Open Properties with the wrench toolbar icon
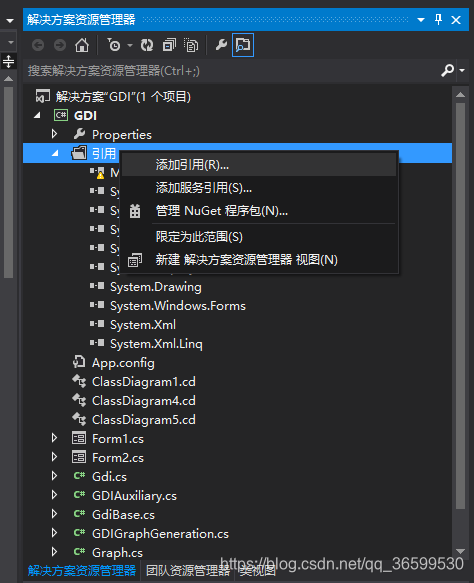 [x=221, y=45]
